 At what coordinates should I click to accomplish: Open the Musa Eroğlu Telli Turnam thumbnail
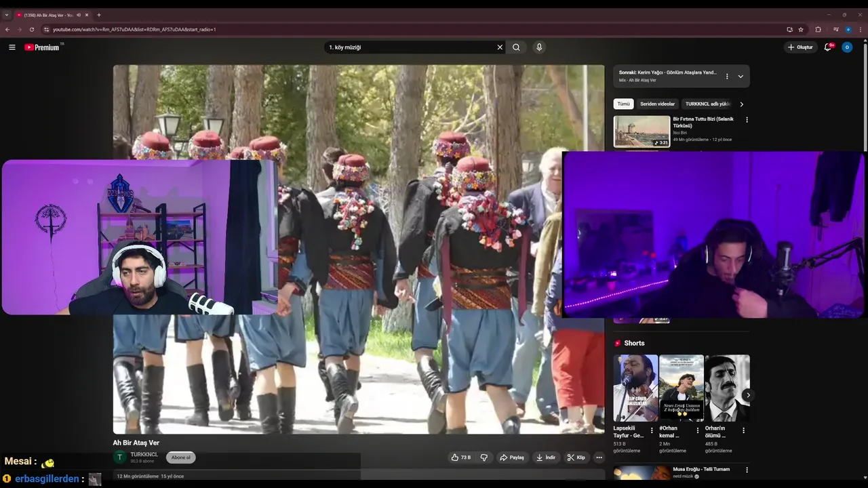pyautogui.click(x=642, y=473)
